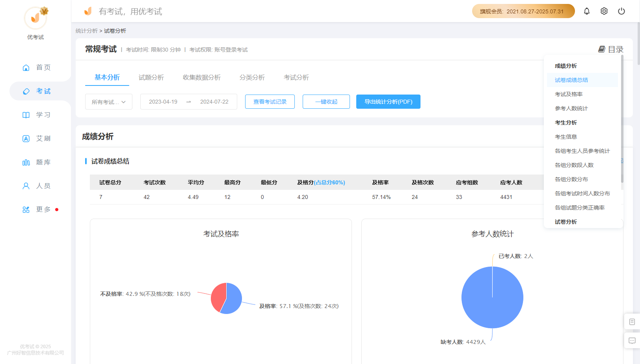Click the orange logo in header

pos(88,11)
